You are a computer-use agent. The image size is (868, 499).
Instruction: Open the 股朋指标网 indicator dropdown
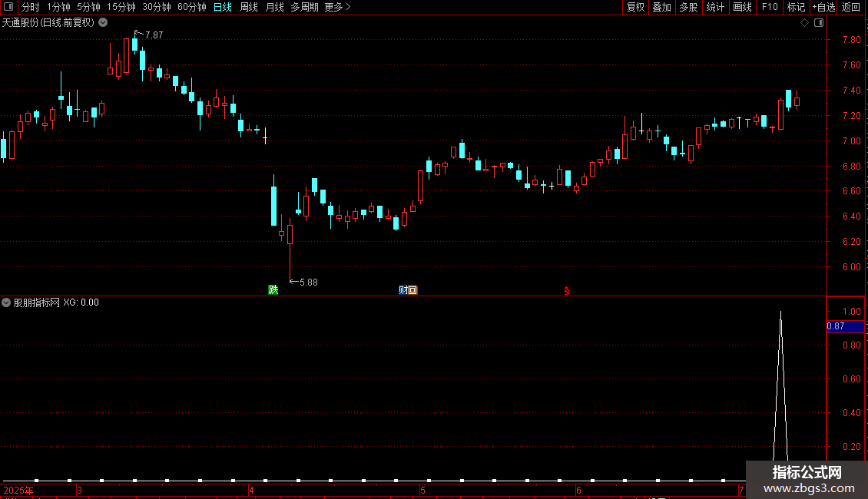(6, 302)
